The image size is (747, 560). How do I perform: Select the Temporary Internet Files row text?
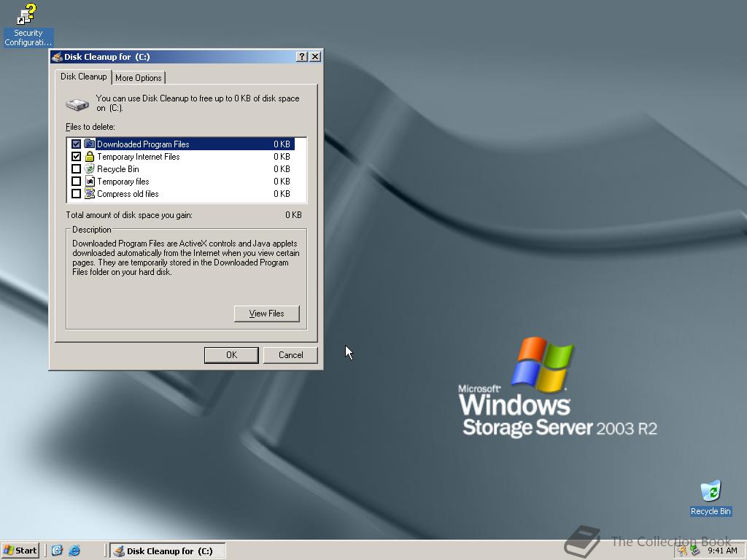click(x=138, y=156)
